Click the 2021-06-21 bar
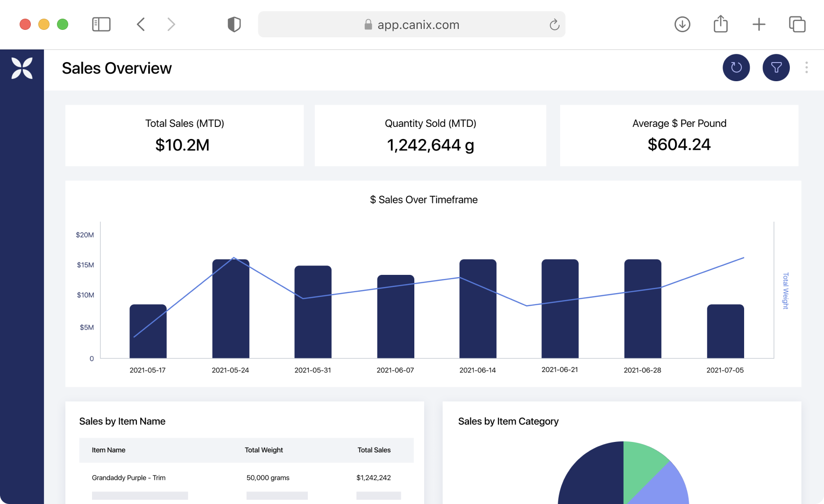The width and height of the screenshot is (824, 504). tap(560, 309)
